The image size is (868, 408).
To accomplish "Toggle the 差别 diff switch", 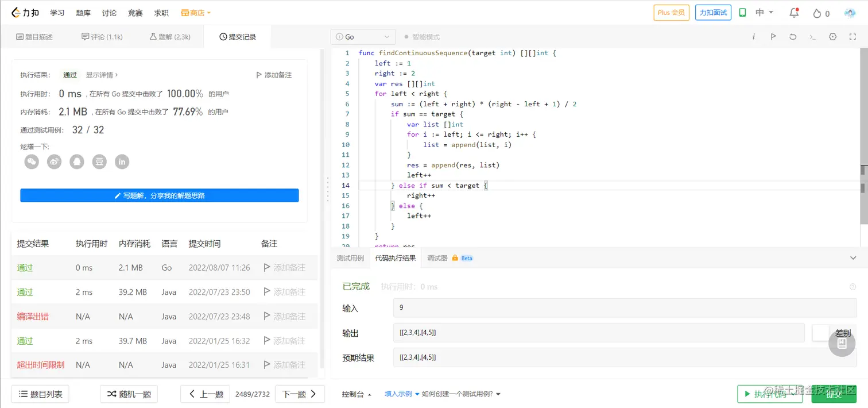I will 821,333.
